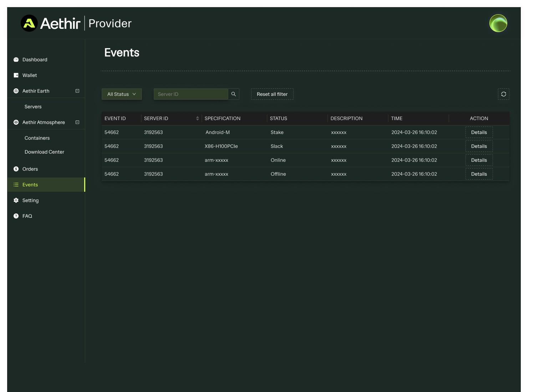Click the Aethir logo icon
Screen dimensions: 534x392
(29, 24)
